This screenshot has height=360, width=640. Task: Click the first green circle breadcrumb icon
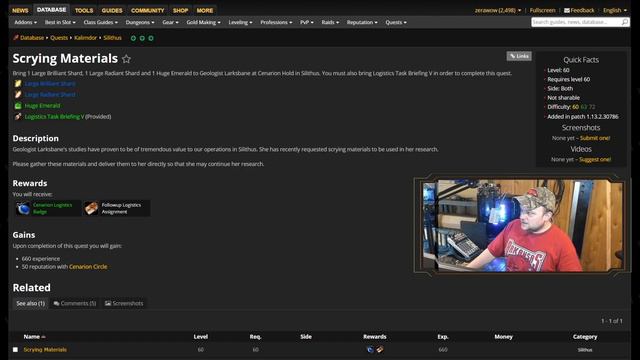pyautogui.click(x=133, y=38)
